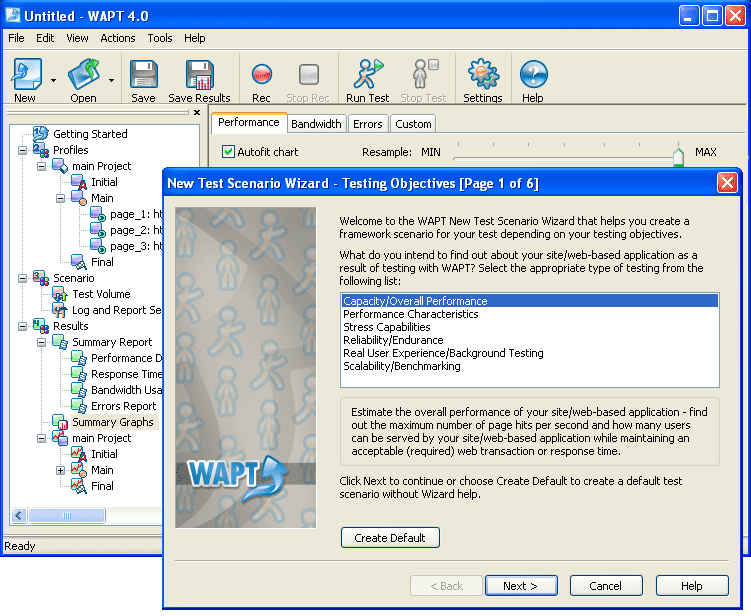
Task: Collapse main Project under Results
Action: [x=41, y=438]
